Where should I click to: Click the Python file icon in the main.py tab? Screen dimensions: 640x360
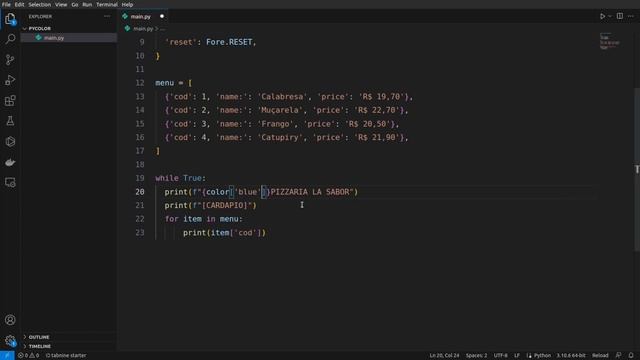(125, 16)
